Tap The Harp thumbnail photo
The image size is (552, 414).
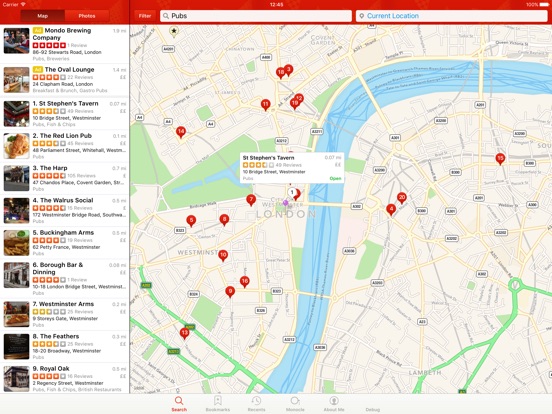pos(17,178)
